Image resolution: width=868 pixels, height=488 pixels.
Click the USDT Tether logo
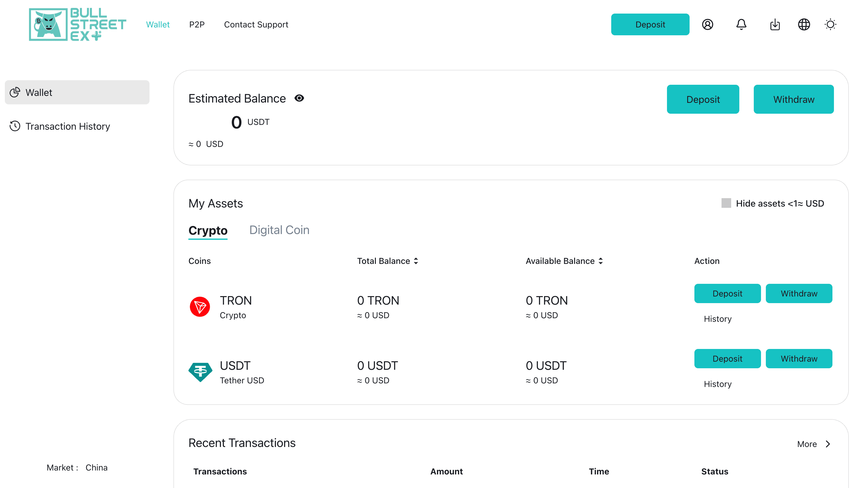(x=200, y=372)
